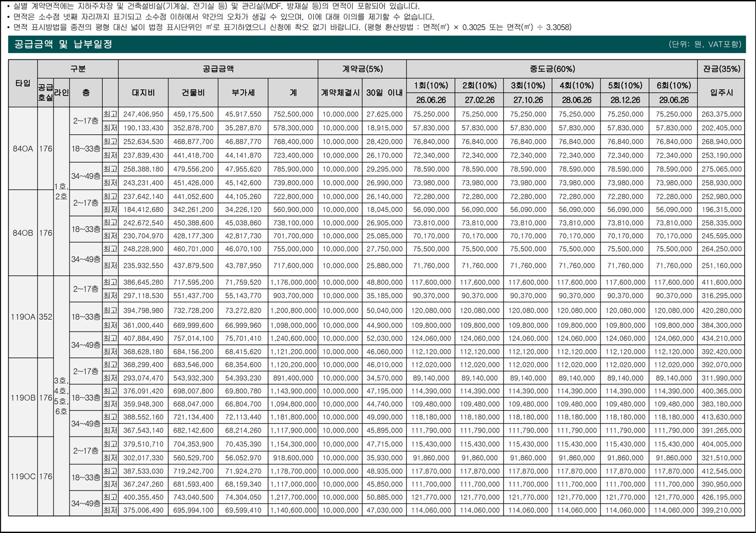Click the date 29.06.26

pyautogui.click(x=674, y=100)
